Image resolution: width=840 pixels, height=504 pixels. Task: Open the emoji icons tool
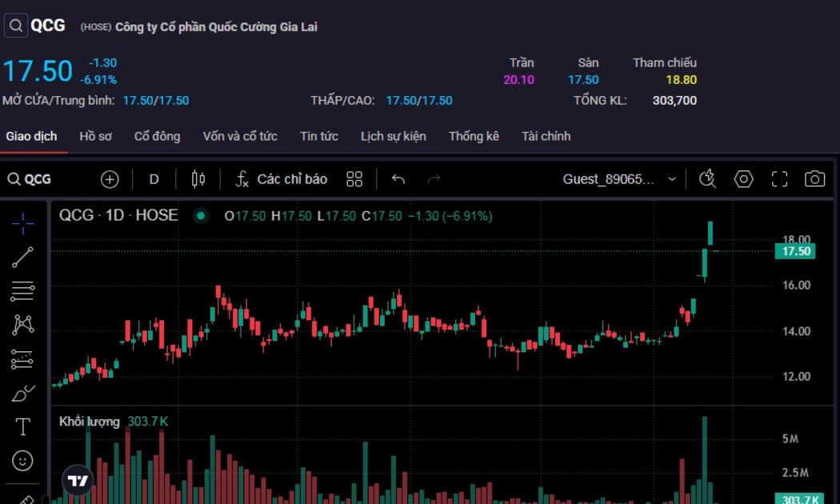point(22,461)
